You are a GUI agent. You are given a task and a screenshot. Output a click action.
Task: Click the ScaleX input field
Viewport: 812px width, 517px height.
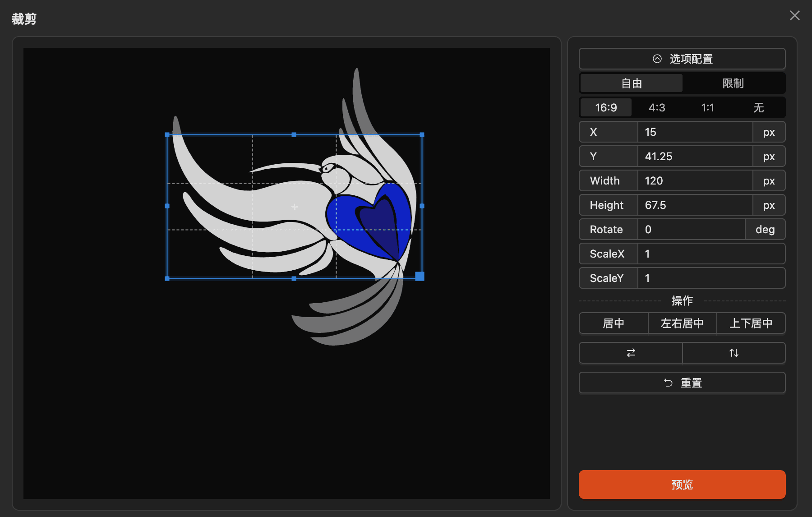[x=711, y=254]
